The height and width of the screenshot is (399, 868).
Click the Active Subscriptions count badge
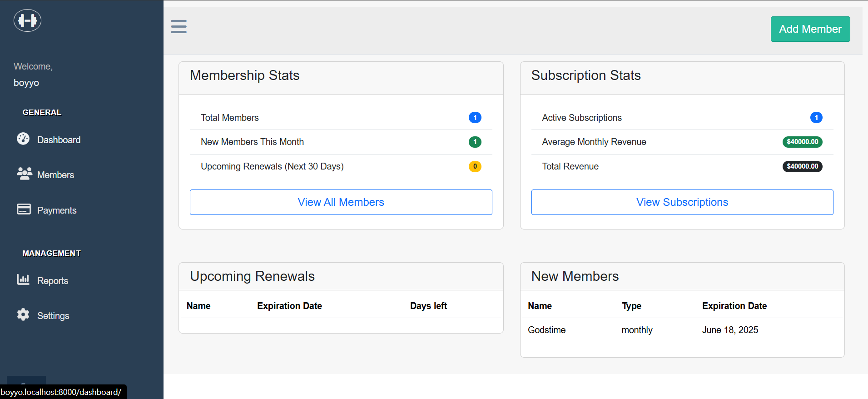(x=816, y=118)
